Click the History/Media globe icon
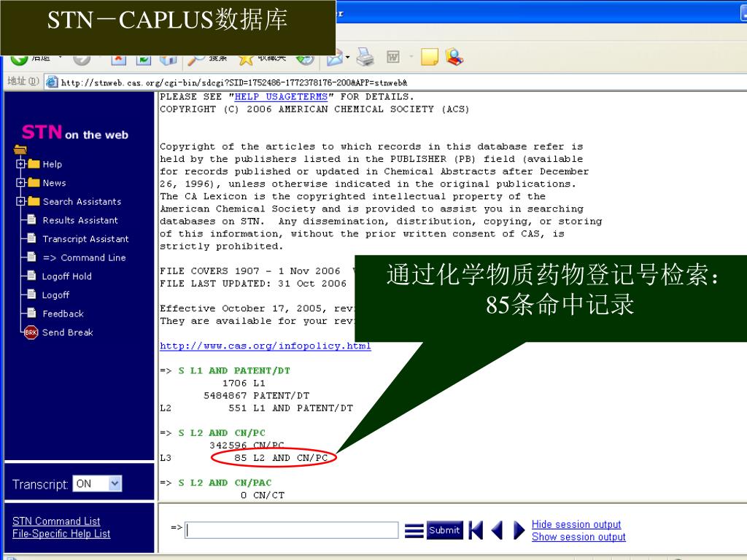 click(x=305, y=59)
